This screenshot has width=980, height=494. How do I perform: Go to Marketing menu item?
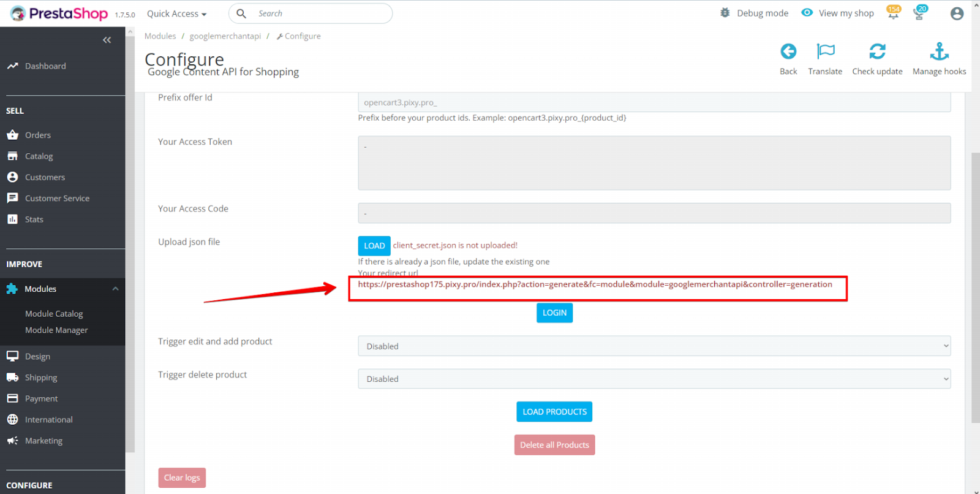(43, 441)
